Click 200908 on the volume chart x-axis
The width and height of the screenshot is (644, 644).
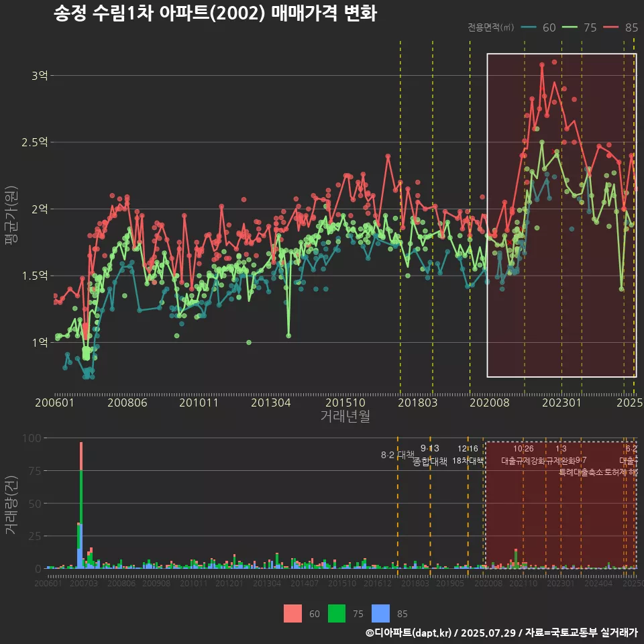click(156, 583)
